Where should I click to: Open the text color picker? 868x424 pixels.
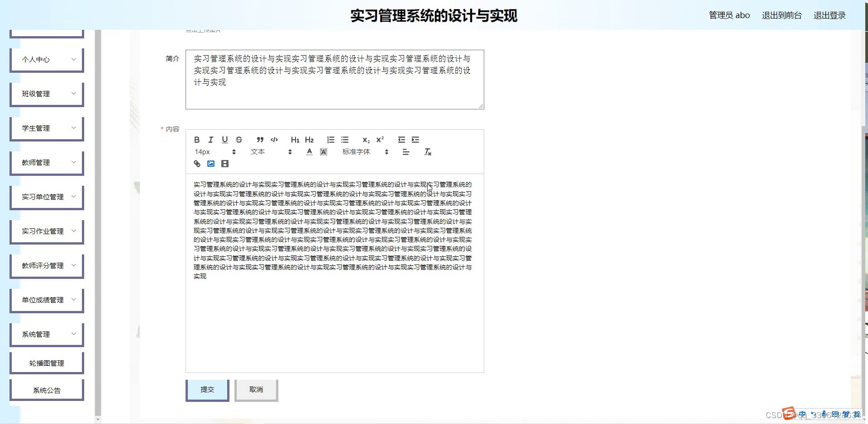pyautogui.click(x=310, y=152)
